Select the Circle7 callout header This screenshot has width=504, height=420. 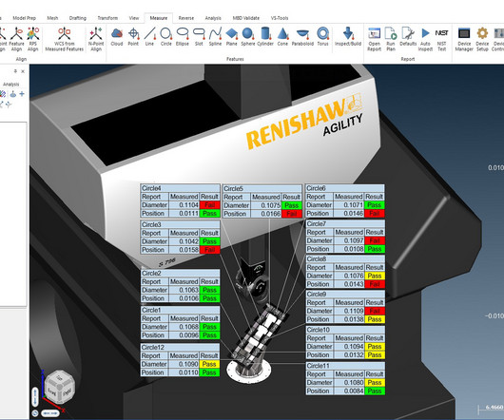pos(345,224)
